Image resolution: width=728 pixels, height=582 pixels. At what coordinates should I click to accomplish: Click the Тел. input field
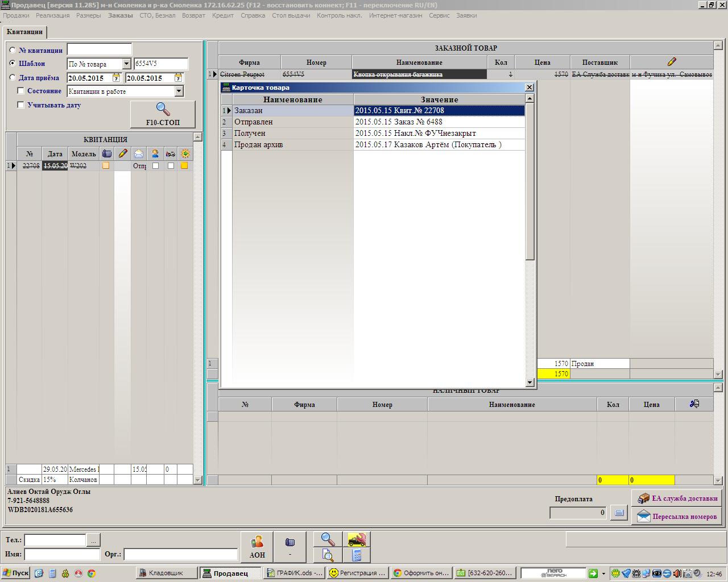click(55, 540)
